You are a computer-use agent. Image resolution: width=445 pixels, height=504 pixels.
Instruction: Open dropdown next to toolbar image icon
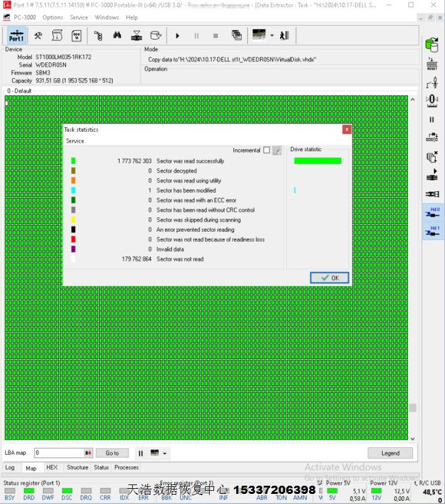pos(272,36)
